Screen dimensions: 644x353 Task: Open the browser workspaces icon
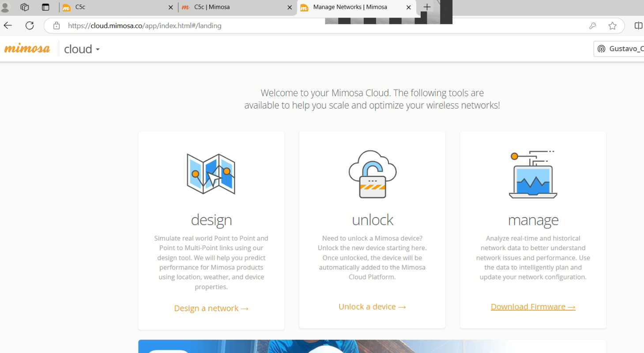pyautogui.click(x=25, y=7)
